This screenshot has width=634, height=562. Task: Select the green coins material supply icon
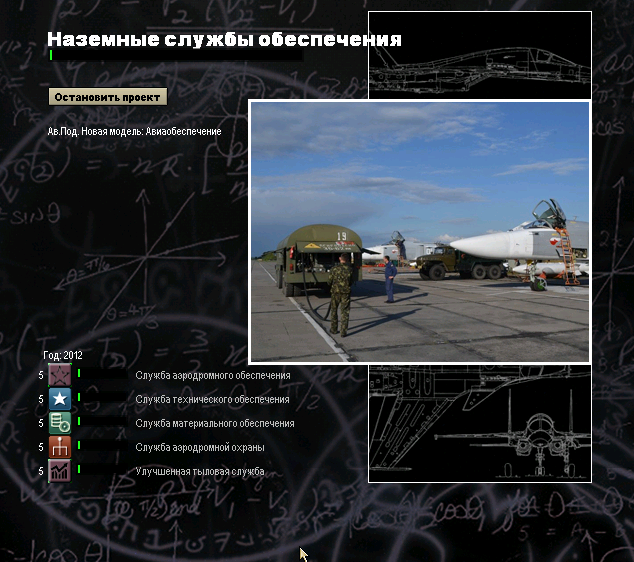pyautogui.click(x=60, y=423)
